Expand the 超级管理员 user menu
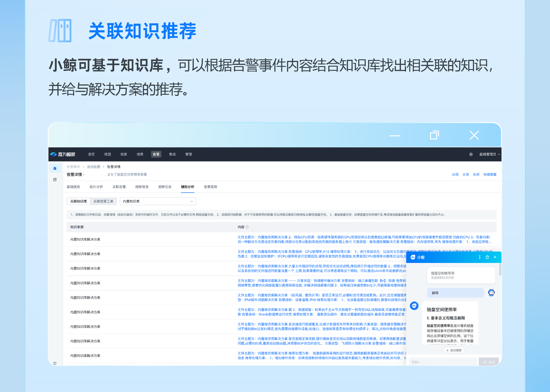The width and height of the screenshot is (550, 392). tap(489, 154)
